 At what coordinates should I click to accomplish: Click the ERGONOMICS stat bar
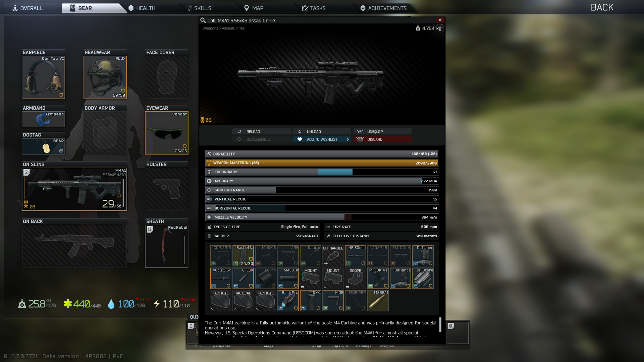pyautogui.click(x=322, y=172)
